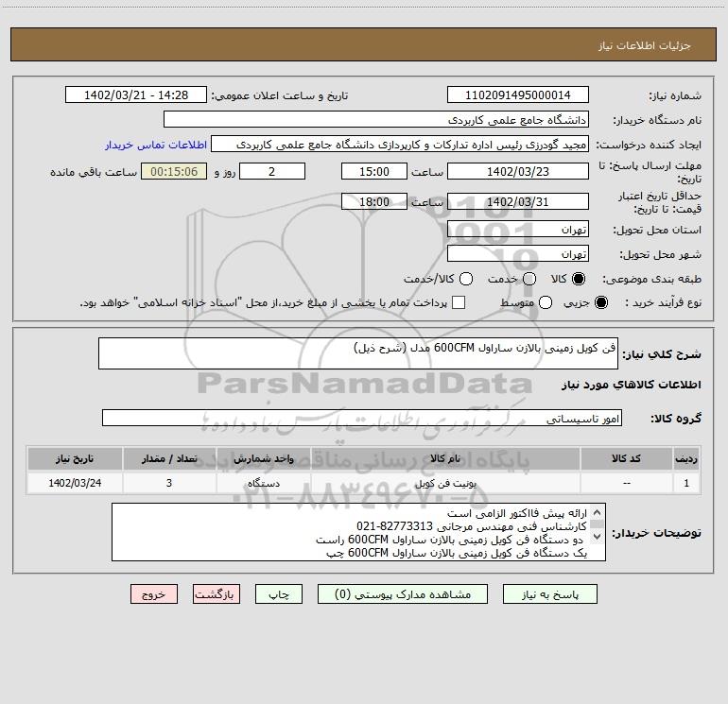Click the 1402/03/31 price validity date field

518,201
